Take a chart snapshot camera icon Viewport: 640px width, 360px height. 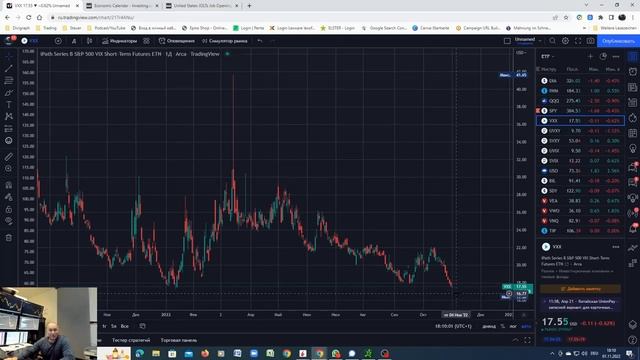click(590, 41)
